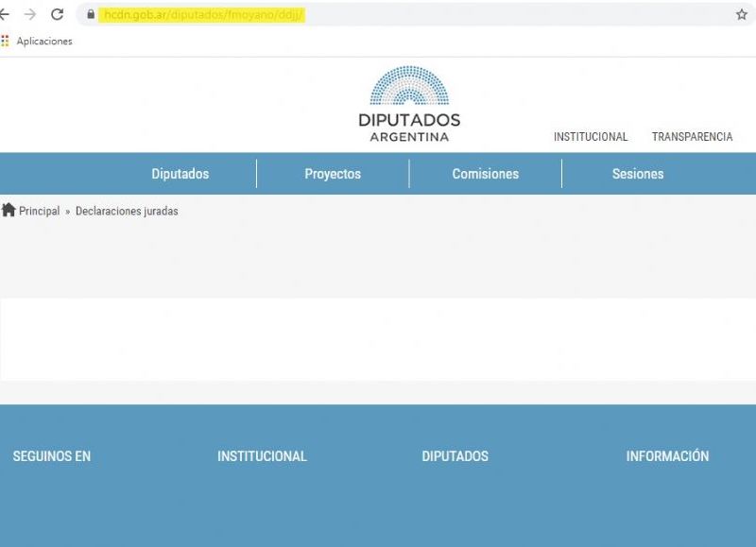Click the browser back arrow
The height and width of the screenshot is (547, 756).
coord(4,14)
